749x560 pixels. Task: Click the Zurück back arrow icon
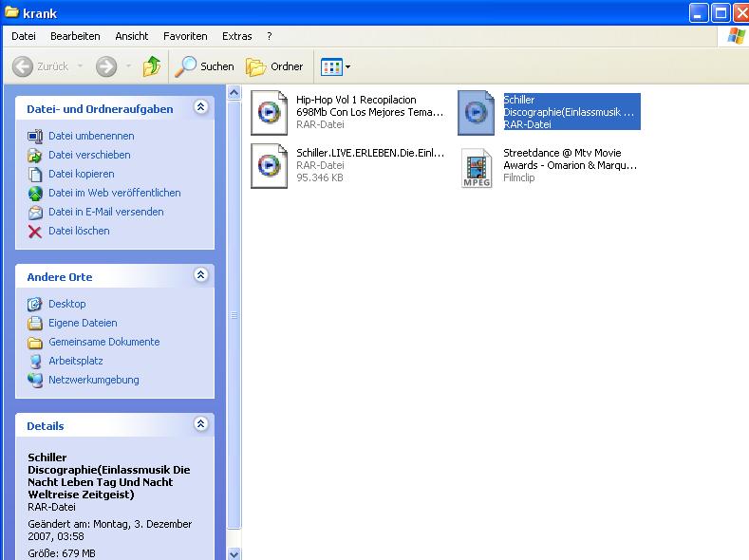click(x=23, y=66)
